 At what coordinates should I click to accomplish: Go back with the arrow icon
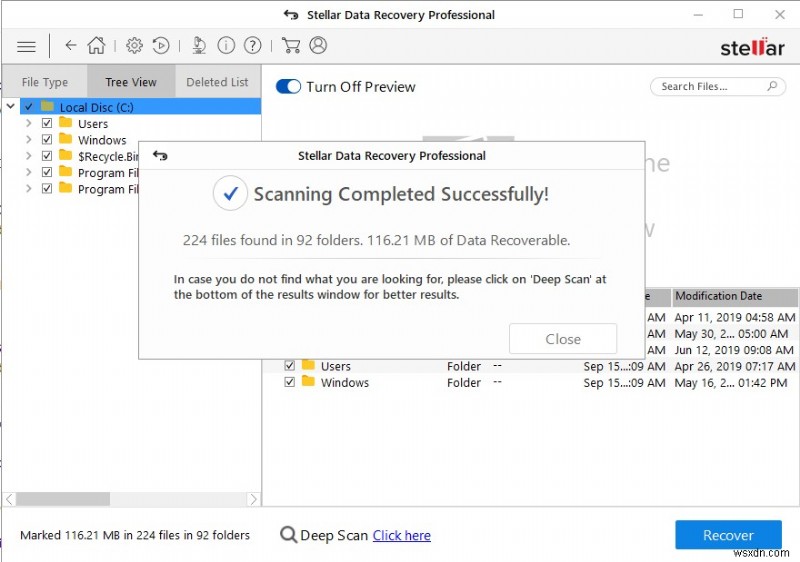click(x=70, y=45)
